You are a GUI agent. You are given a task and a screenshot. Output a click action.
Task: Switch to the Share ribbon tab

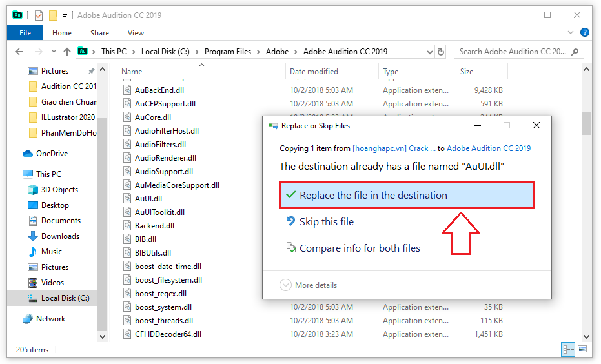pyautogui.click(x=99, y=33)
